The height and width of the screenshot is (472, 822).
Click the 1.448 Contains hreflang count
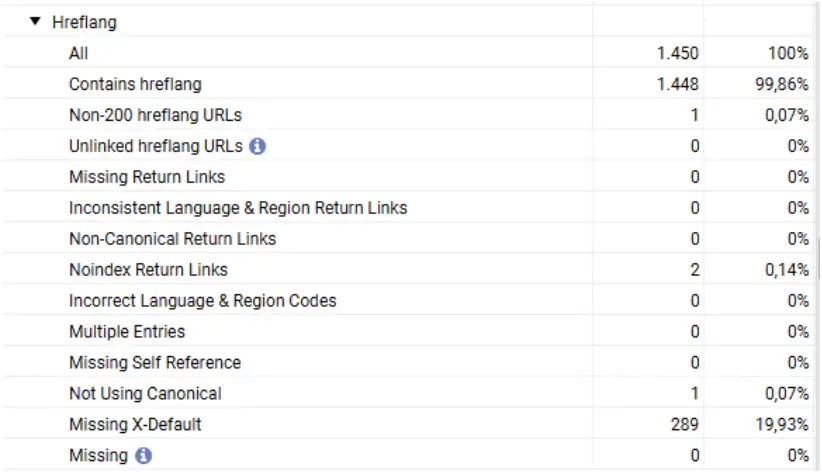[x=677, y=84]
